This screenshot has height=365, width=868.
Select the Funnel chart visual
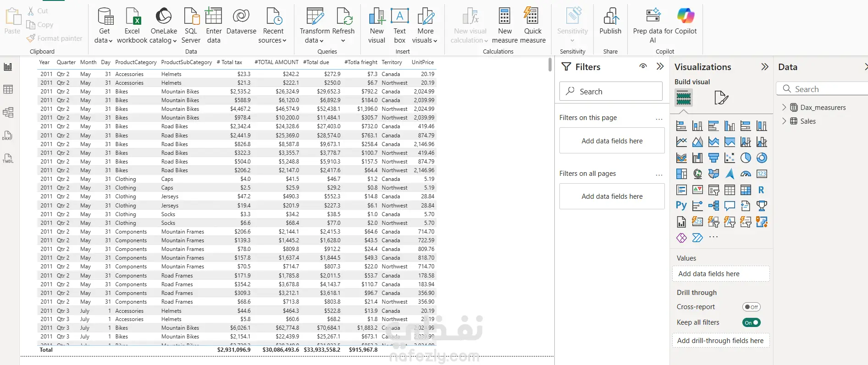(713, 158)
